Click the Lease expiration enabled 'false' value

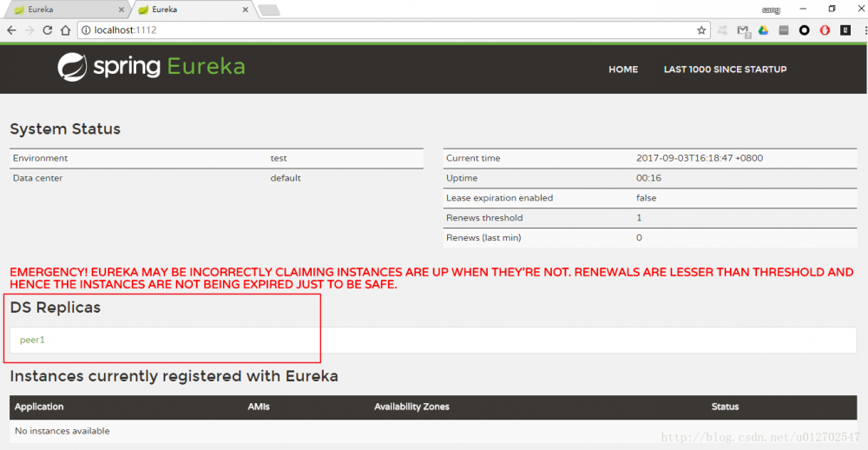646,198
